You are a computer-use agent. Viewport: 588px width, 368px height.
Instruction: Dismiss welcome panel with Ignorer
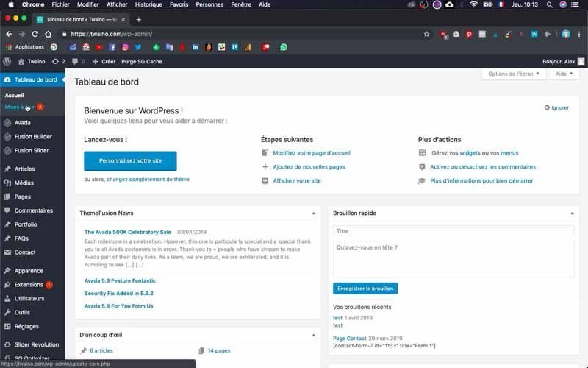[556, 107]
